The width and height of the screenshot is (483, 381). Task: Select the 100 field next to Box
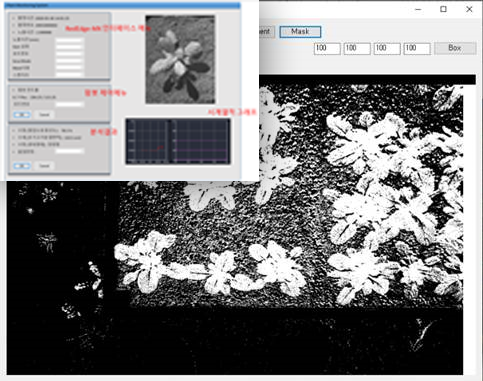417,48
